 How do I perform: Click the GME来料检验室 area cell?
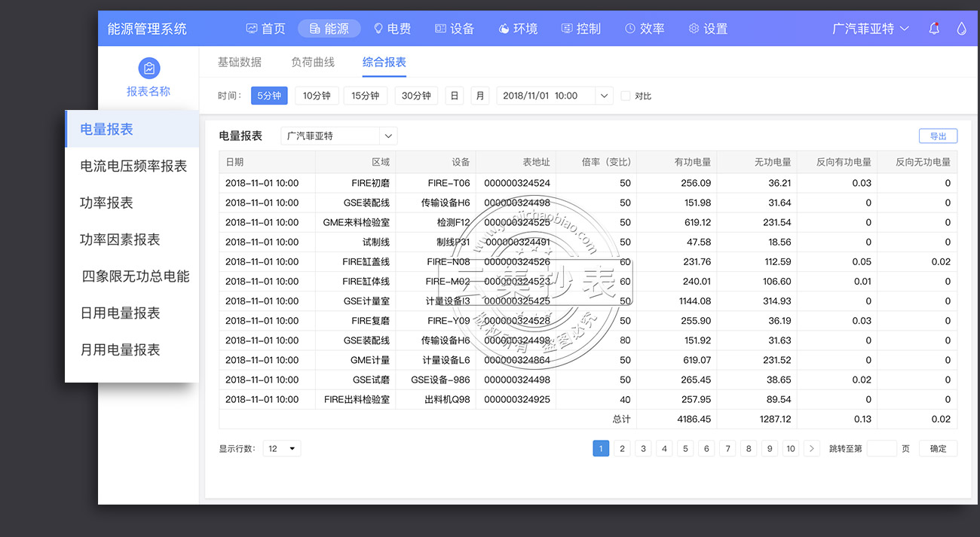356,222
